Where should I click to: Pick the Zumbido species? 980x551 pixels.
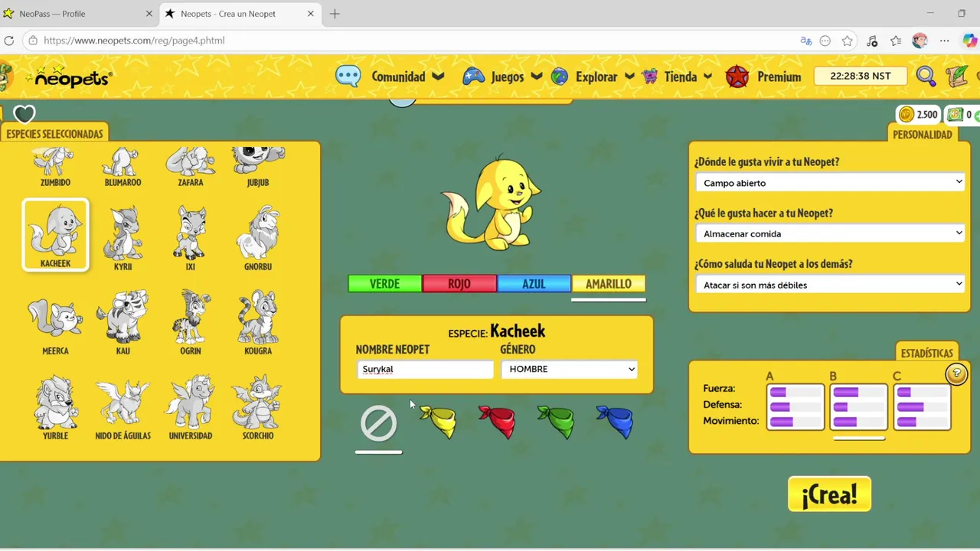coord(55,168)
